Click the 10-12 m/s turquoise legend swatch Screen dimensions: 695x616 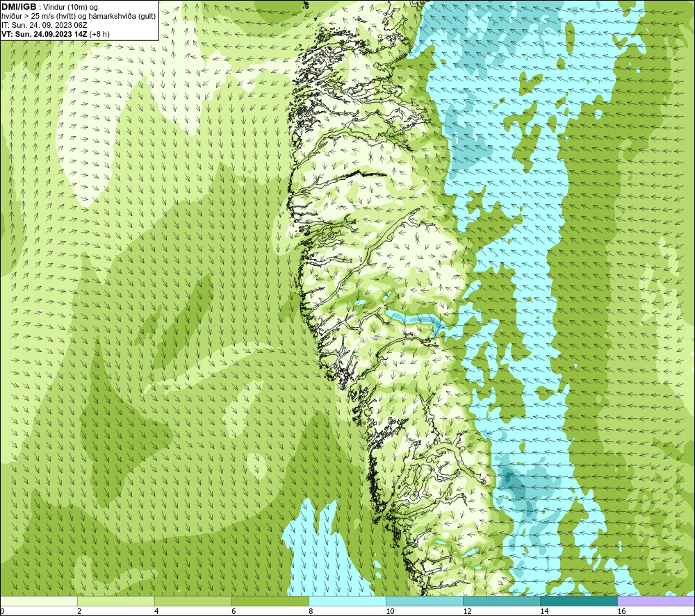(x=425, y=601)
